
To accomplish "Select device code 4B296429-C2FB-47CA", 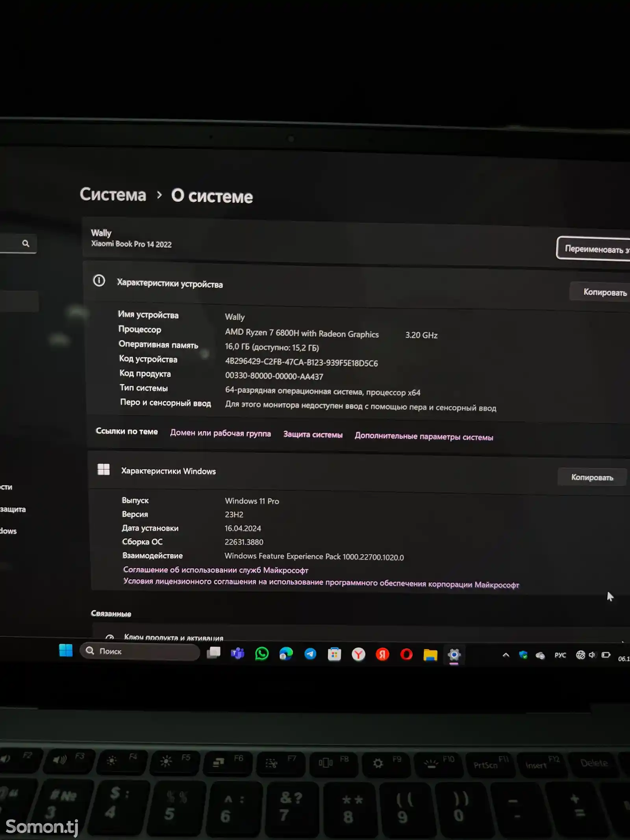I will point(302,362).
